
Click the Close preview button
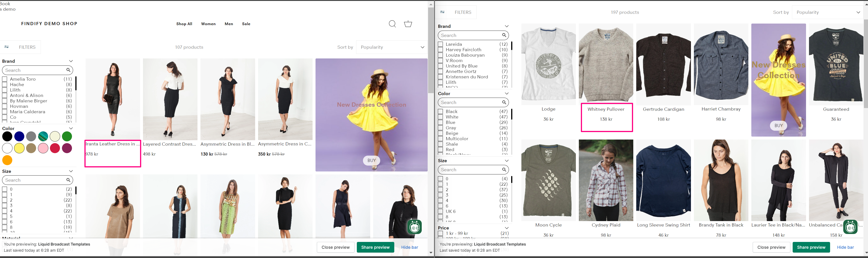(x=335, y=247)
